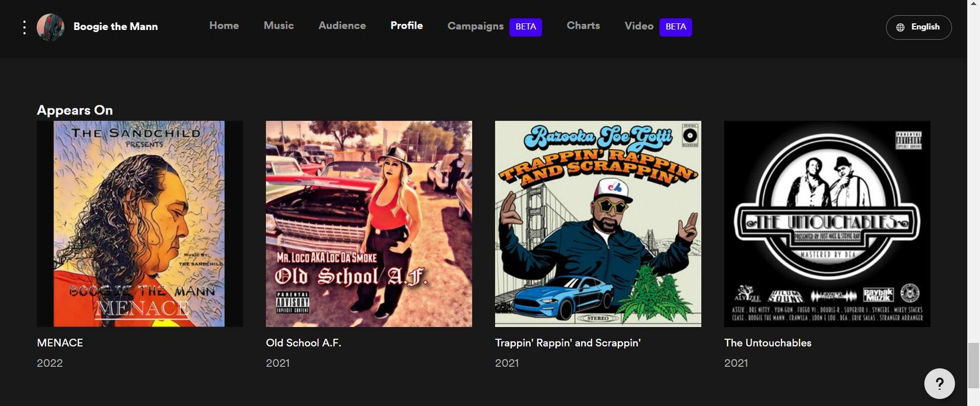980x406 pixels.
Task: Open the Old School A.F. album artwork
Action: (x=369, y=224)
